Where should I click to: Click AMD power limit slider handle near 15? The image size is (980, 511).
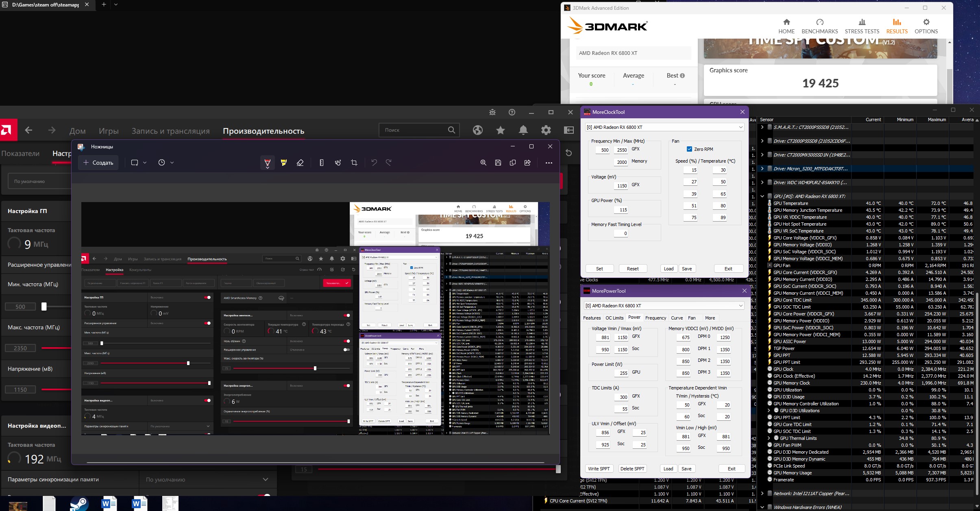tap(558, 469)
